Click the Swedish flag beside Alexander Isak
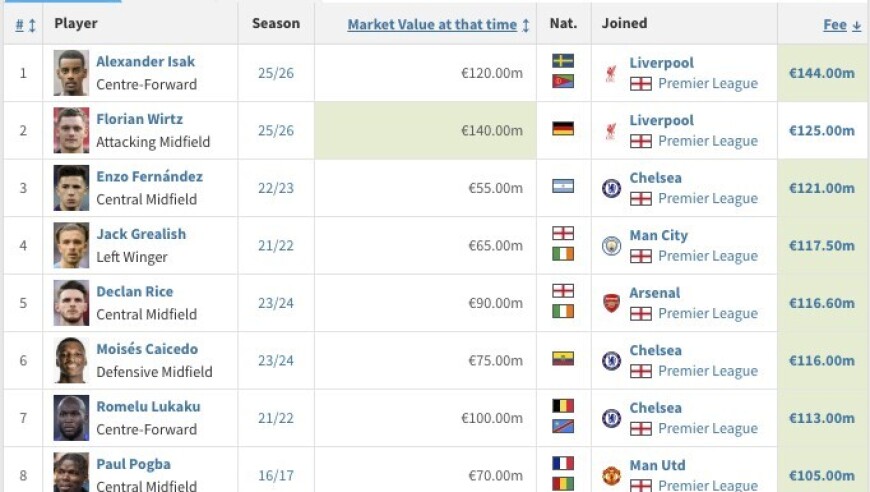Image resolution: width=870 pixels, height=492 pixels. click(563, 61)
